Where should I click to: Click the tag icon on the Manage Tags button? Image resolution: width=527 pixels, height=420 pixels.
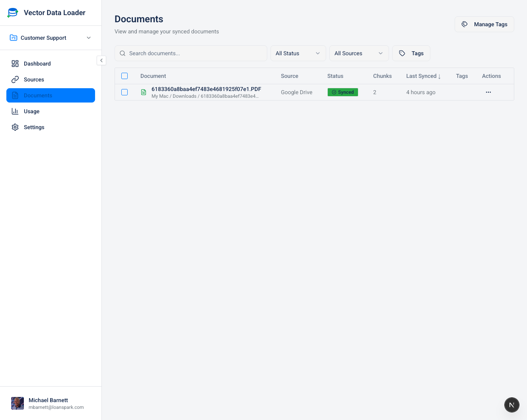pyautogui.click(x=465, y=24)
